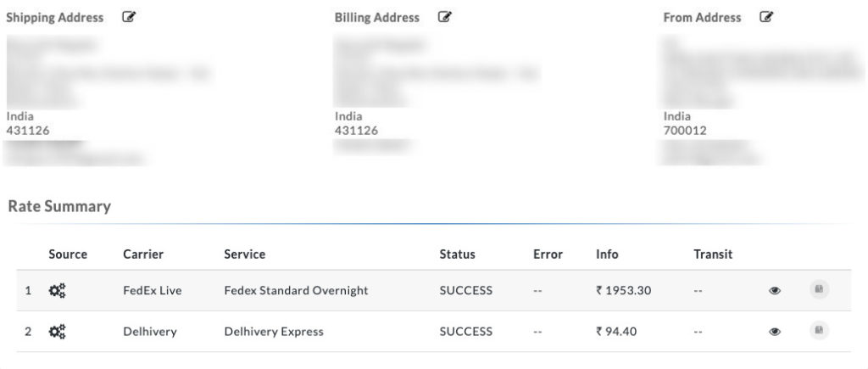The width and height of the screenshot is (868, 369).
Task: Select the Transit column header
Action: pyautogui.click(x=713, y=254)
